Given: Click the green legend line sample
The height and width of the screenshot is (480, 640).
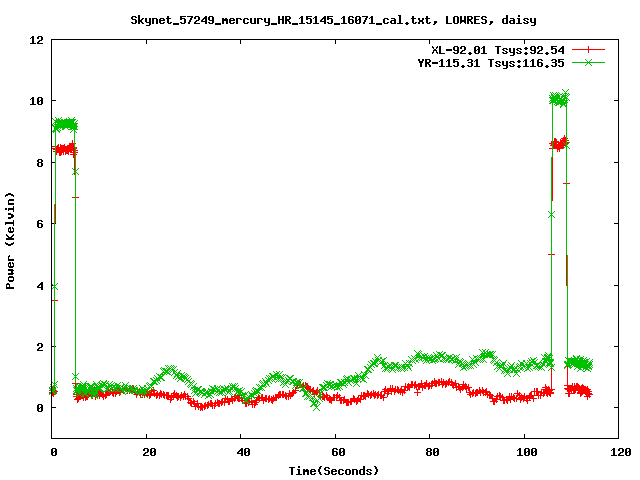Looking at the screenshot, I should 588,62.
